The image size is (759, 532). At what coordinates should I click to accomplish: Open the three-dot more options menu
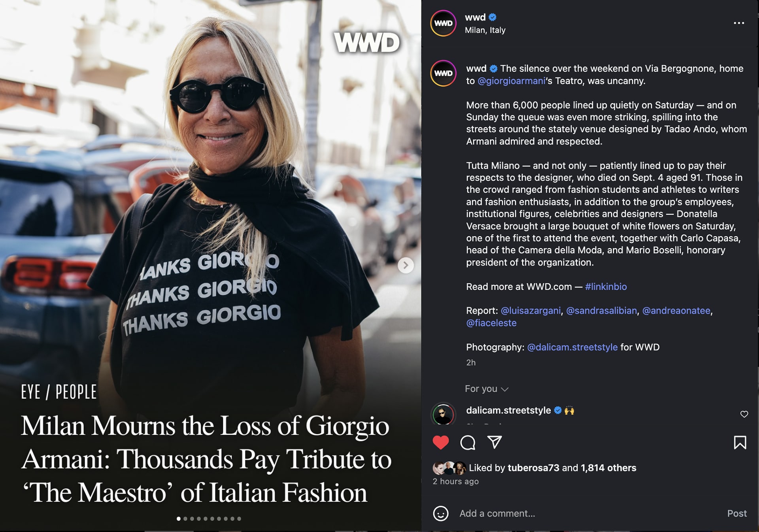click(x=739, y=23)
